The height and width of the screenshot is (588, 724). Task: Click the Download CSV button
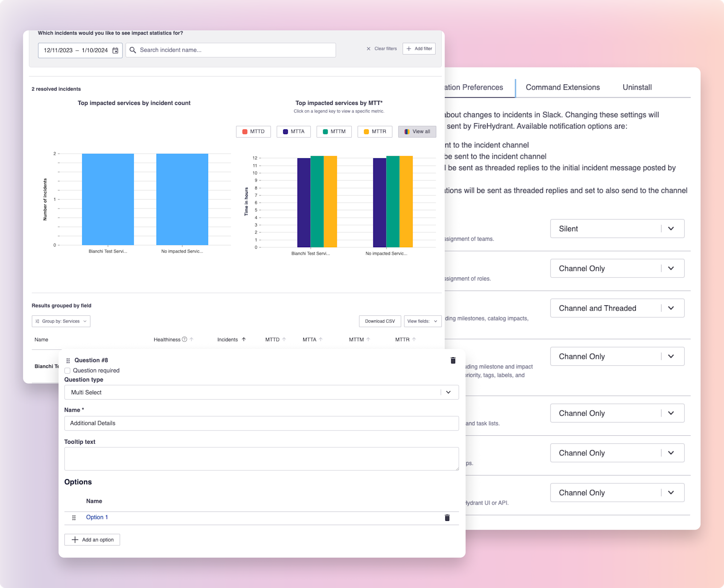(x=380, y=321)
